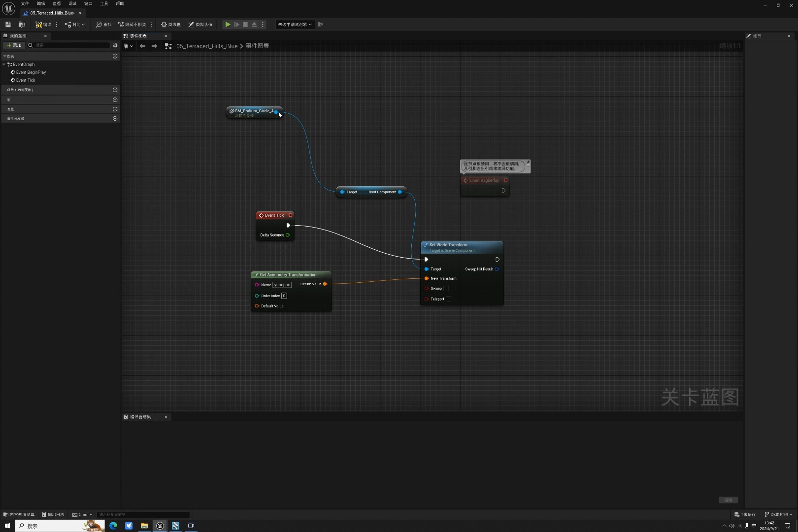
Task: Click the add graph plus icon
Action: click(x=115, y=56)
